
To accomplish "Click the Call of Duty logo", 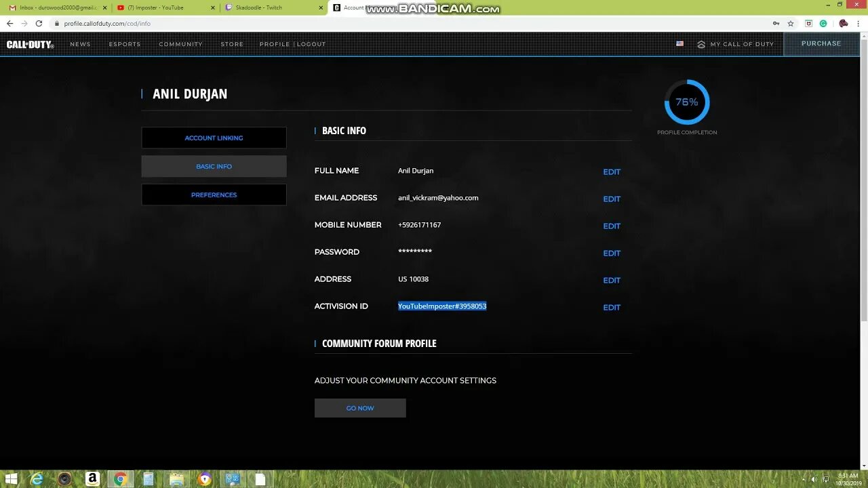I will [30, 44].
